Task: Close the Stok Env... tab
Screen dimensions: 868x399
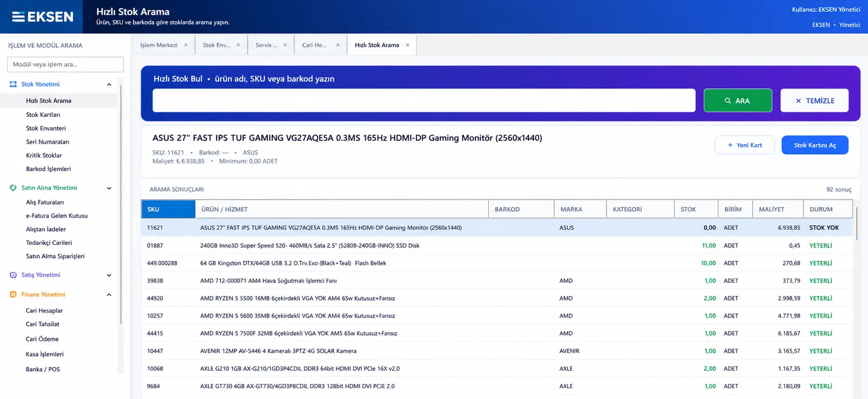Action: tap(238, 45)
